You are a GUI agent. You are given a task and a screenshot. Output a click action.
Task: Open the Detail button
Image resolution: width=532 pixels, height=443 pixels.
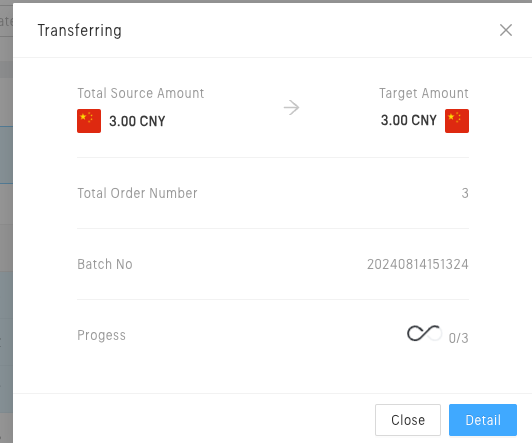[x=483, y=420]
